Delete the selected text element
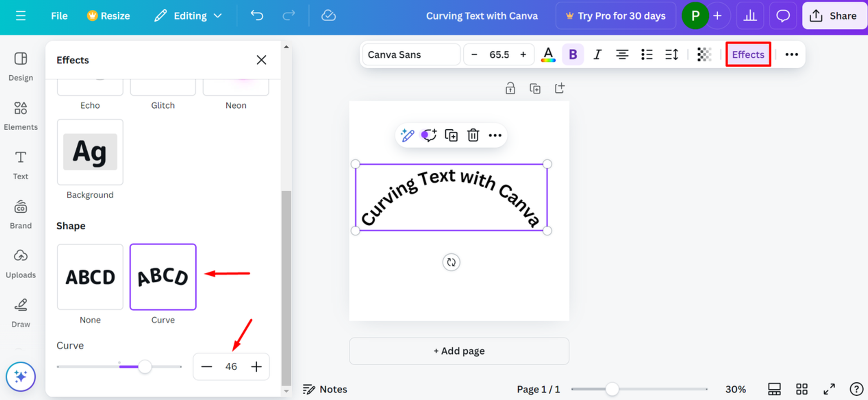The image size is (868, 400). pos(473,135)
